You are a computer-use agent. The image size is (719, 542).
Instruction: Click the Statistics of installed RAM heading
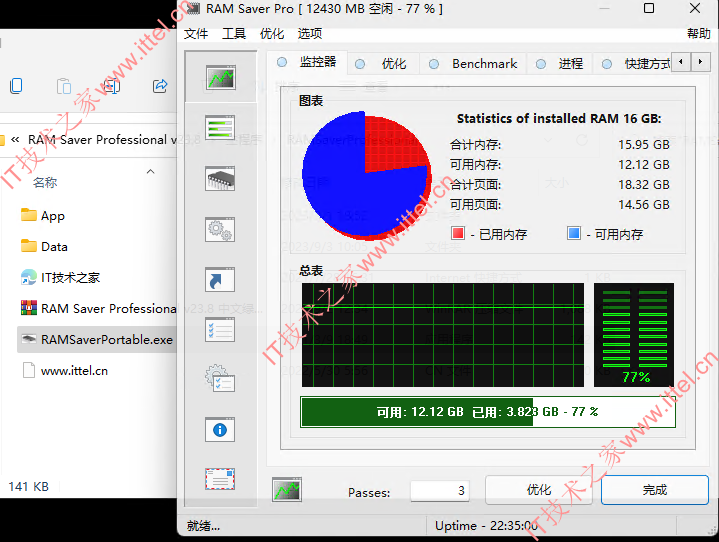coord(559,118)
